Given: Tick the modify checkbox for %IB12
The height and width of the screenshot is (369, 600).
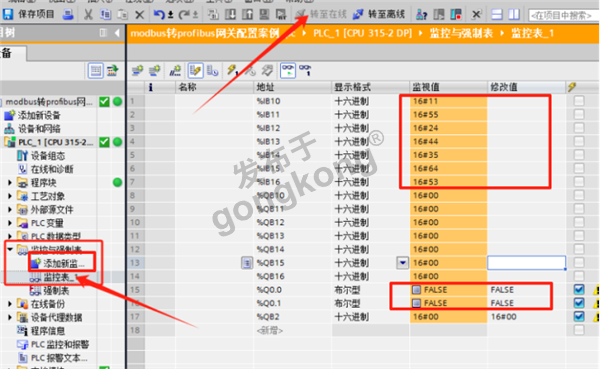Looking at the screenshot, I should pos(579,127).
